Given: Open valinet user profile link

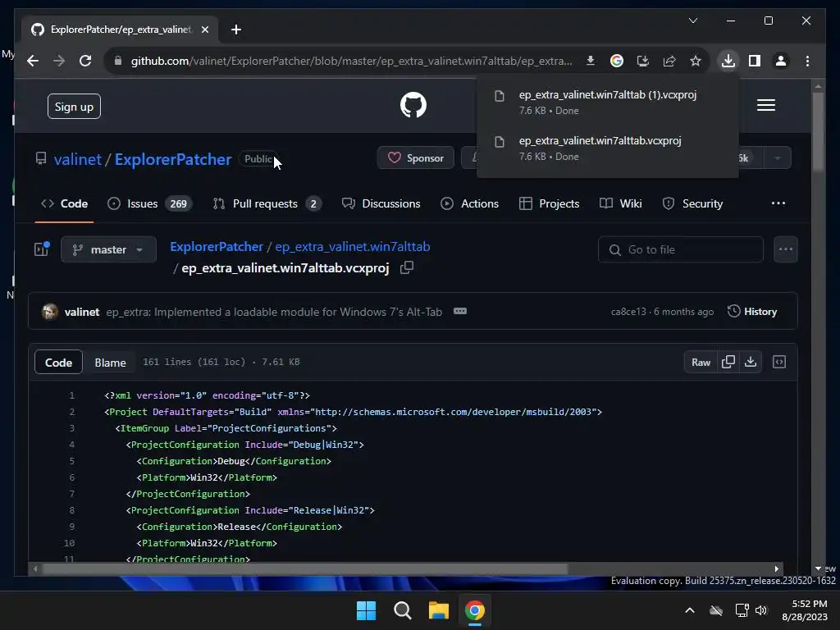Looking at the screenshot, I should (x=78, y=159).
